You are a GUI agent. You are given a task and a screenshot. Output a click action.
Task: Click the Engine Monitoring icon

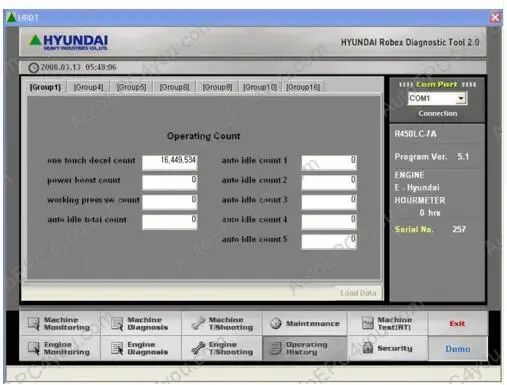click(x=34, y=348)
